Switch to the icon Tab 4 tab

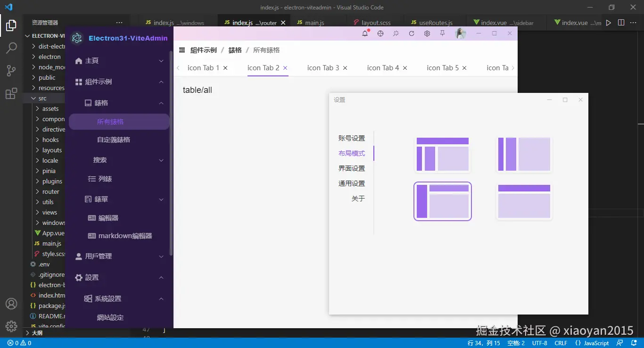[x=383, y=67]
